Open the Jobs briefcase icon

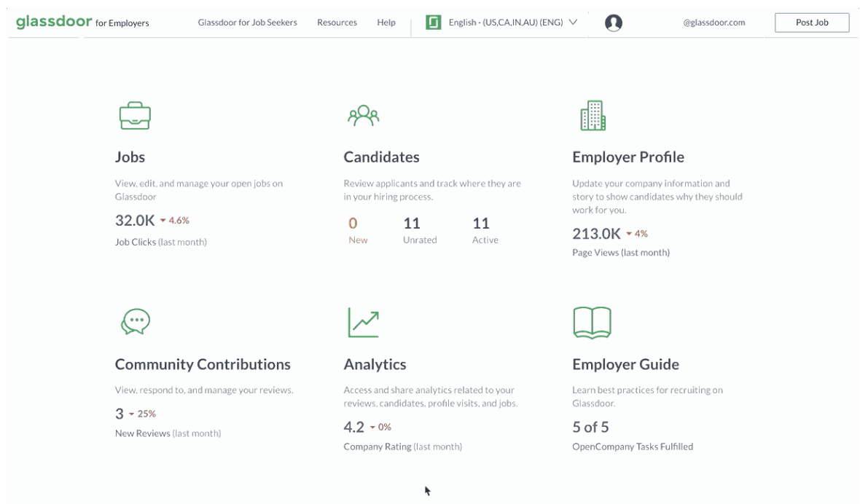pos(135,116)
